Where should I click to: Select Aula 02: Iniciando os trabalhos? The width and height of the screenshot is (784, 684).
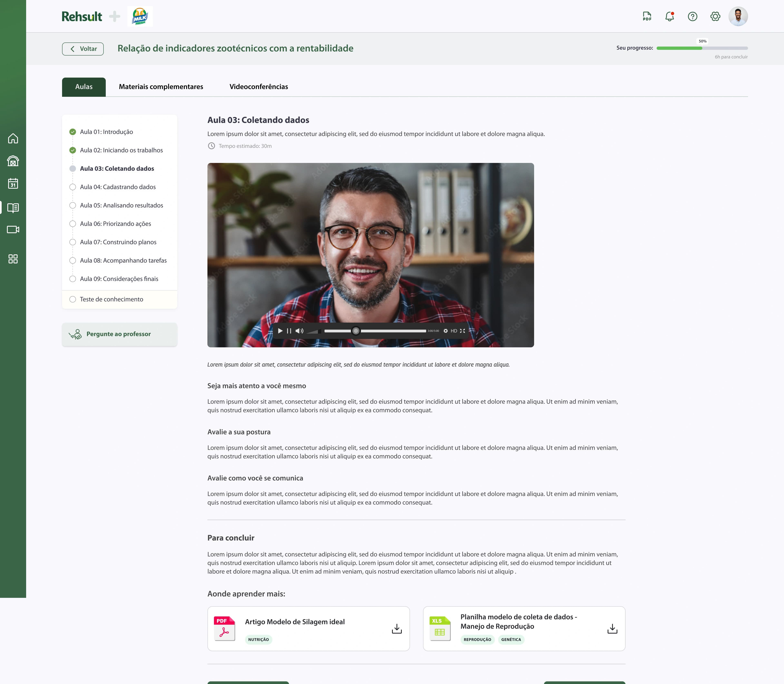pos(121,150)
